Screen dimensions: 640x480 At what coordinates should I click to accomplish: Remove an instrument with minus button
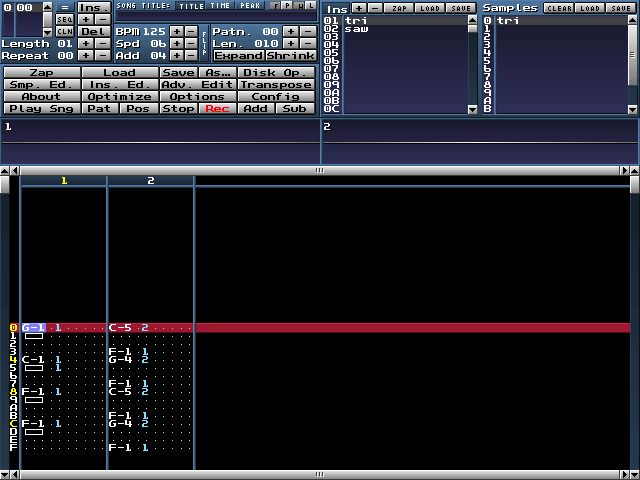[x=374, y=7]
